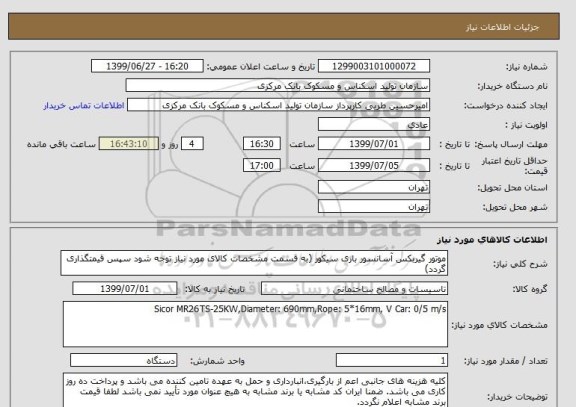Click the quantity field showing 1

392,360
